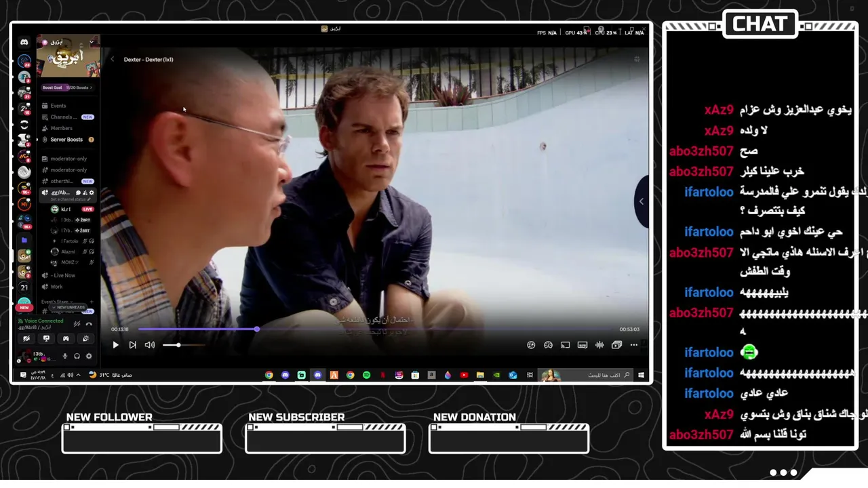
Task: Toggle noise suppression in voice panel
Action: click(78, 323)
